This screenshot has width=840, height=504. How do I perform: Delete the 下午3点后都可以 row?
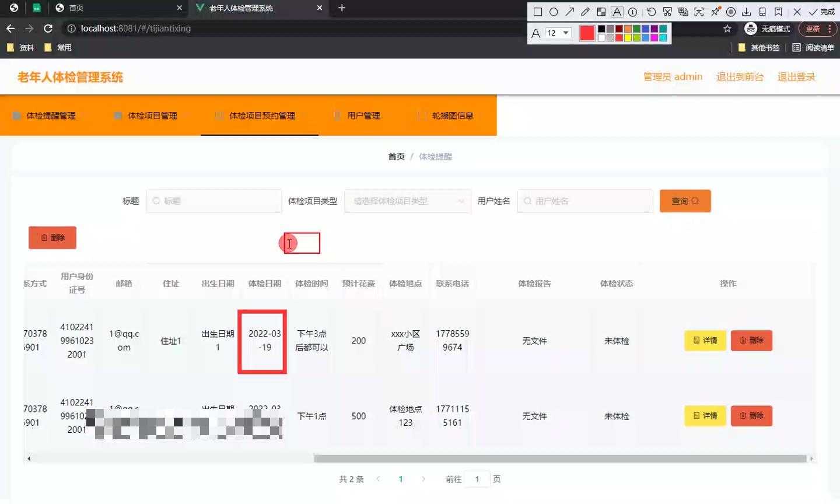click(751, 340)
